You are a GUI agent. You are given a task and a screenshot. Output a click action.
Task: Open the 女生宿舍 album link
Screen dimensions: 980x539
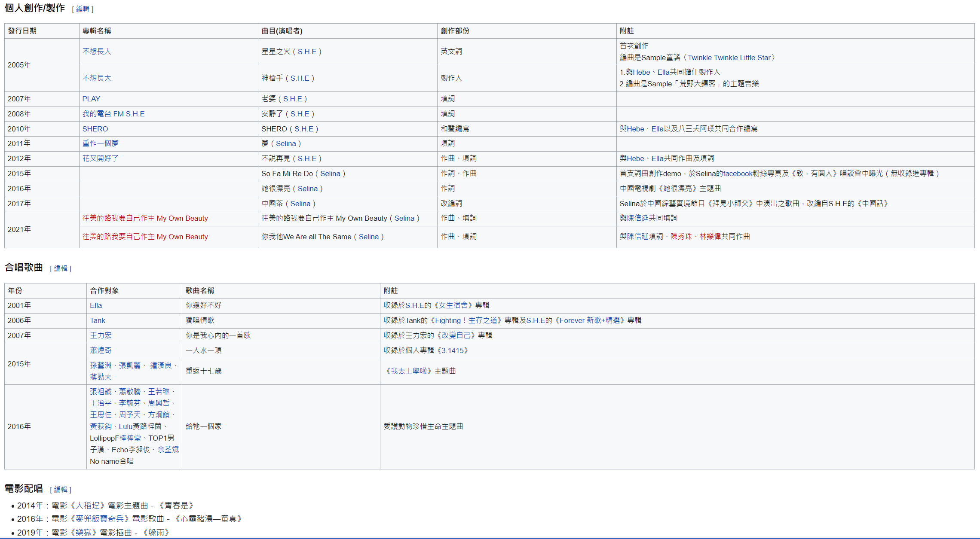[453, 305]
